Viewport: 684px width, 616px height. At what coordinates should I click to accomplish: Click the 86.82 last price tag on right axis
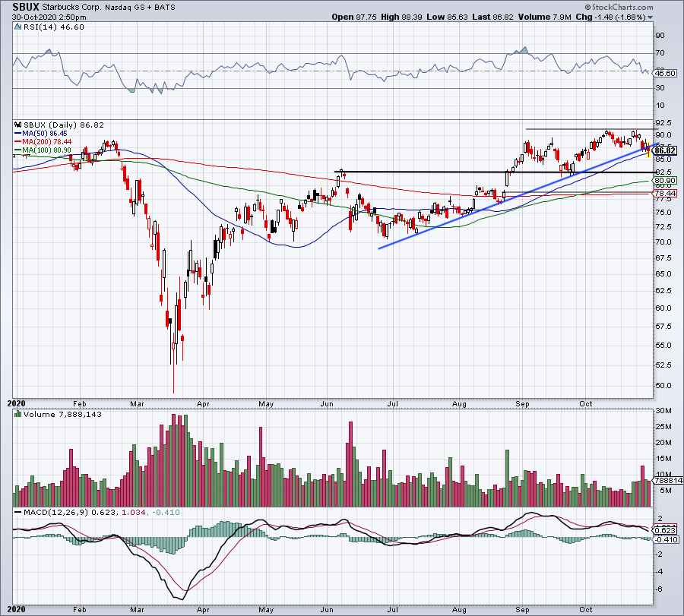pyautogui.click(x=666, y=150)
